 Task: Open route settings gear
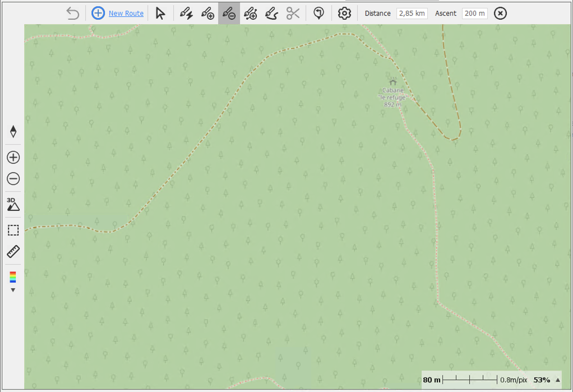point(344,13)
